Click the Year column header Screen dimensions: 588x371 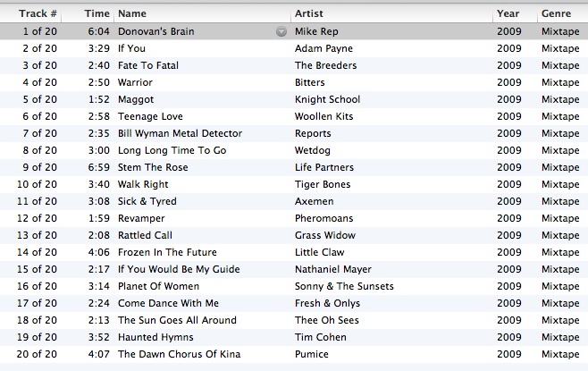pos(508,14)
